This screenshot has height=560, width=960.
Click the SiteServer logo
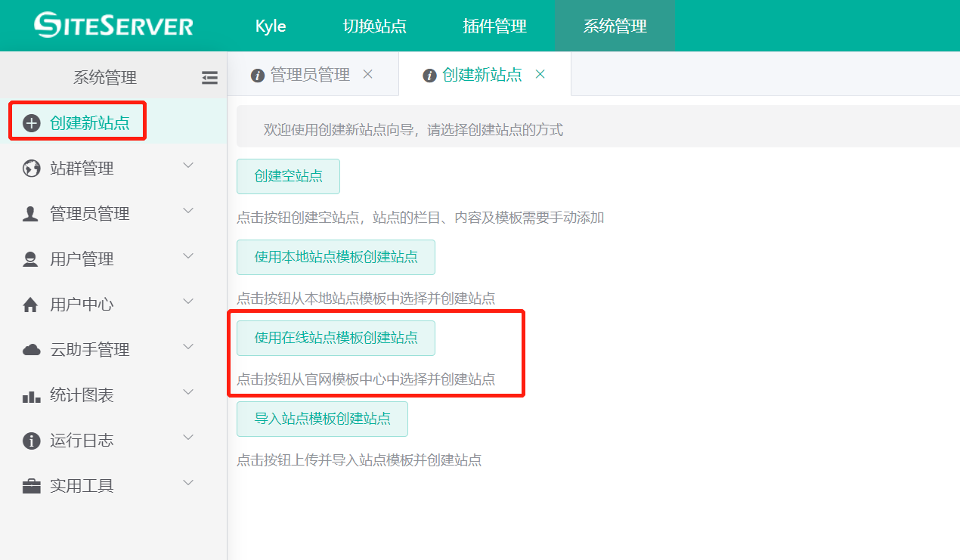pos(113,25)
